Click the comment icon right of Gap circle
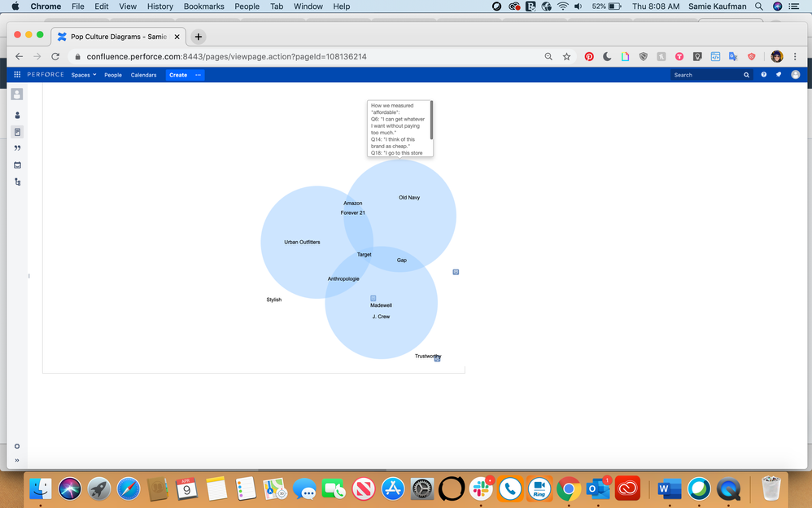 (x=456, y=272)
